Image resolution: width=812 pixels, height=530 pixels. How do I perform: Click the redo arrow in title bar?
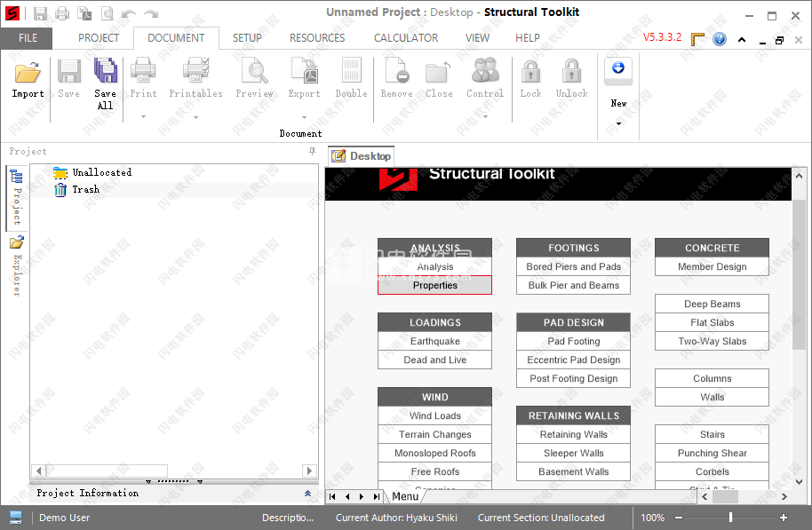pos(151,14)
